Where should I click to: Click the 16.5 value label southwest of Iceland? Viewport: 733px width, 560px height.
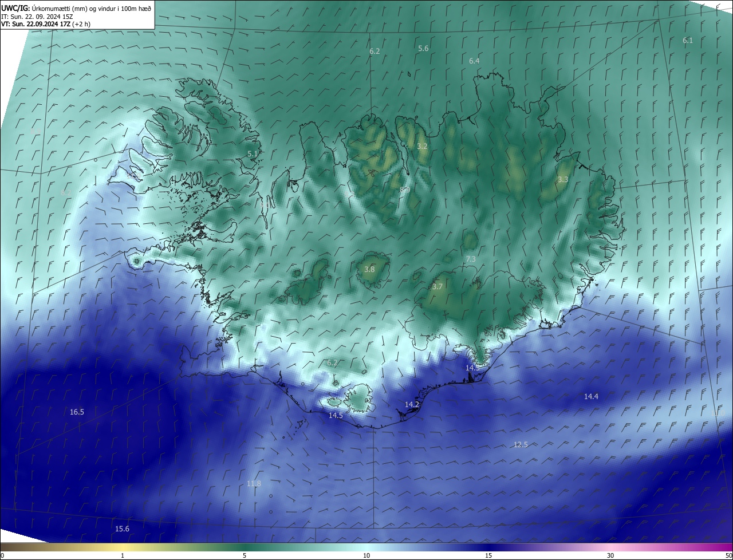(x=77, y=412)
